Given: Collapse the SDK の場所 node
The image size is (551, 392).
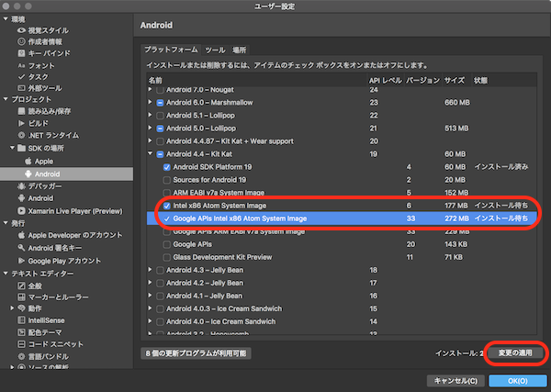Looking at the screenshot, I should [x=12, y=148].
